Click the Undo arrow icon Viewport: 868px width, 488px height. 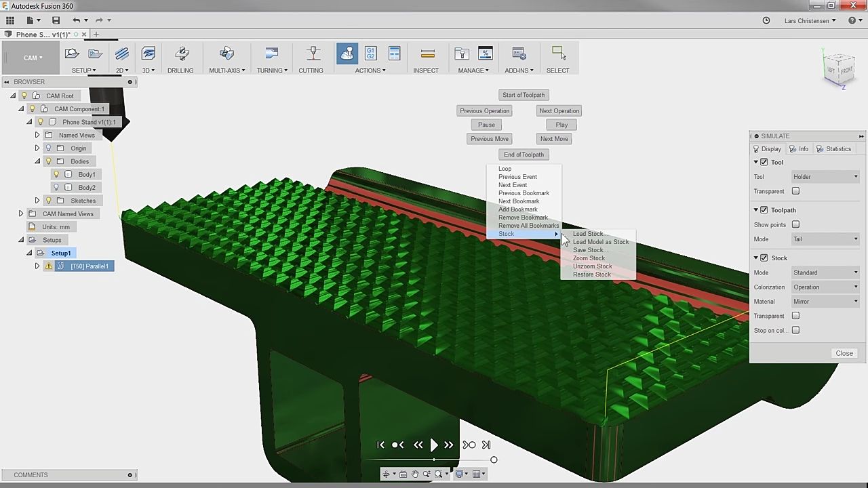coord(76,20)
